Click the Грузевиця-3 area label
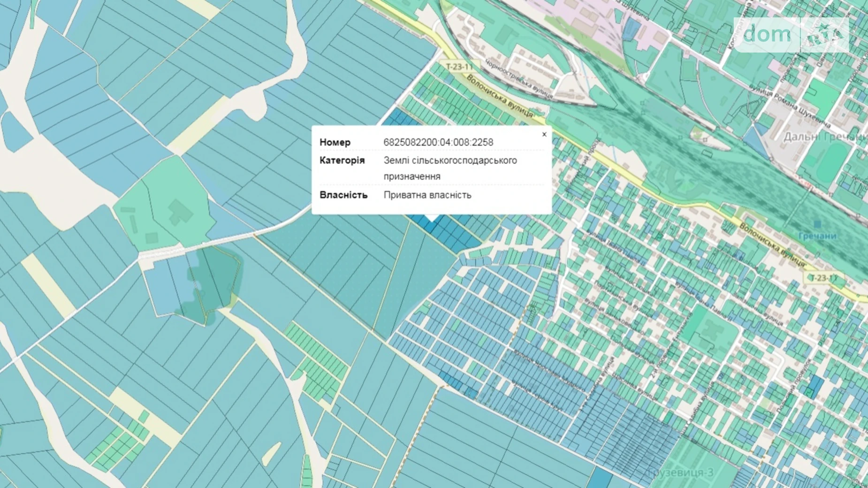868x488 pixels. point(680,472)
